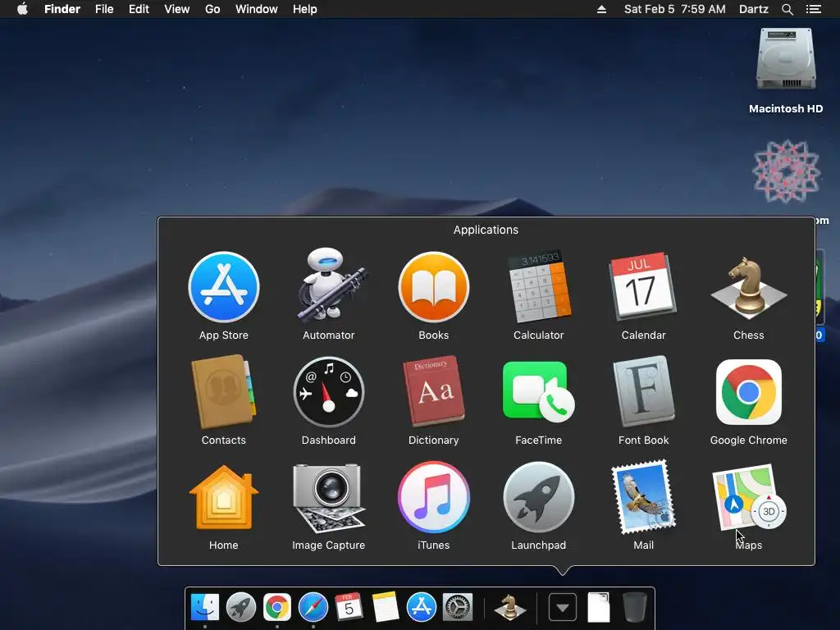Click Chrome icon in the Dock
This screenshot has width=840, height=630.
click(277, 607)
